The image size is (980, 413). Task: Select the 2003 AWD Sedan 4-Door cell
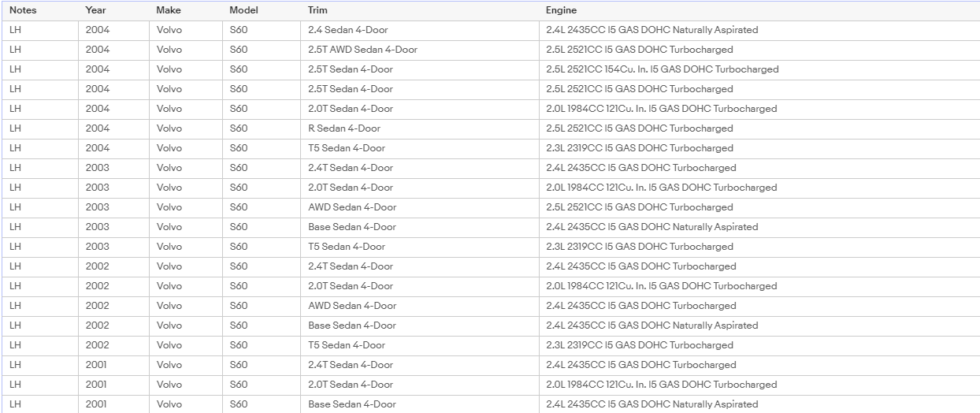(x=420, y=207)
